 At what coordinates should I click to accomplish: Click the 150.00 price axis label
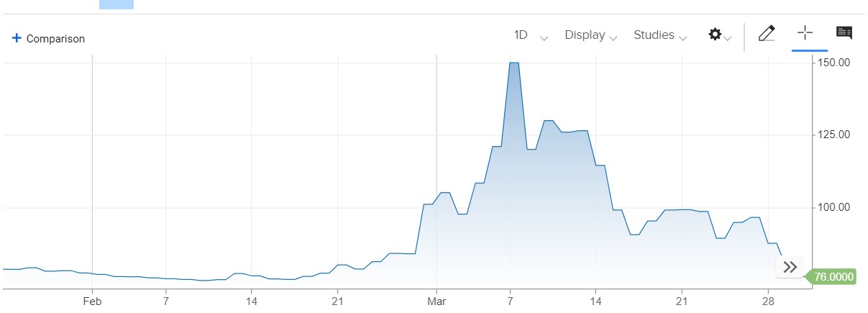coord(835,63)
